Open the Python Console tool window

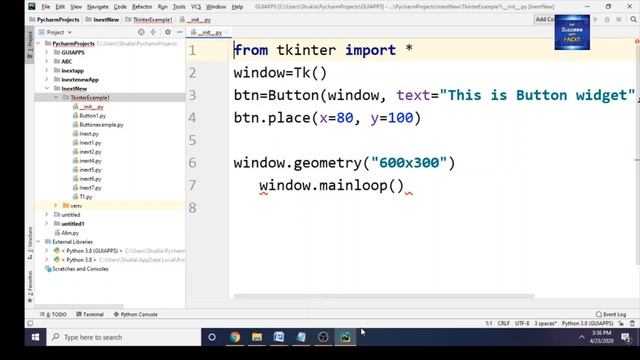click(x=136, y=314)
